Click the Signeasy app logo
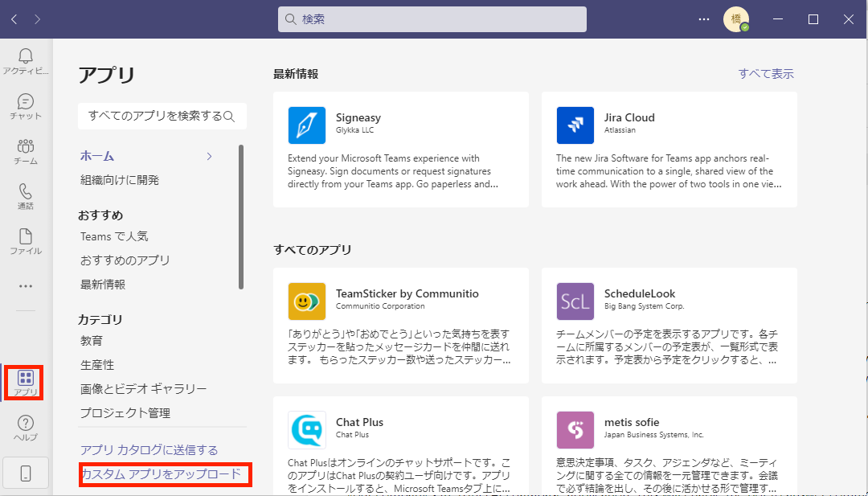The image size is (868, 496). 307,125
